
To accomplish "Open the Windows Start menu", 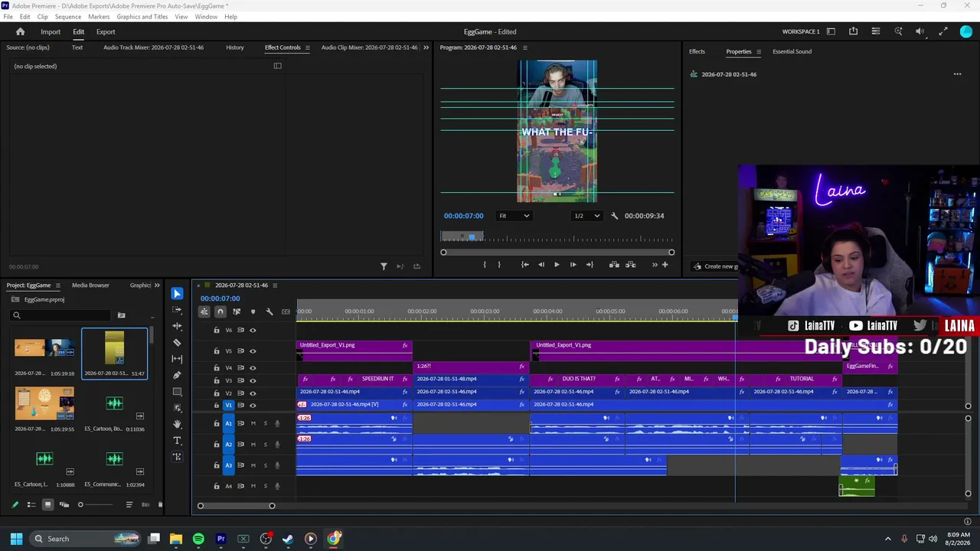I will 16,539.
